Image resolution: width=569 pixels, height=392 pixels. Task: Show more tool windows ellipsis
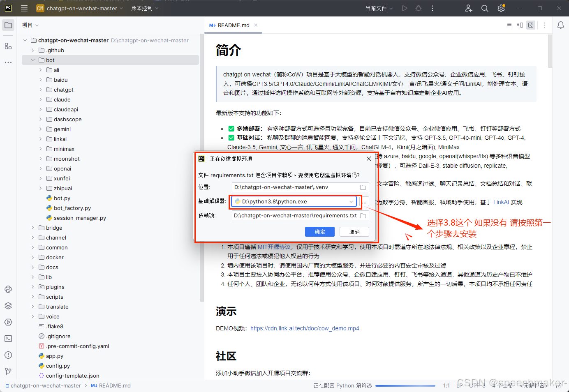coord(8,62)
